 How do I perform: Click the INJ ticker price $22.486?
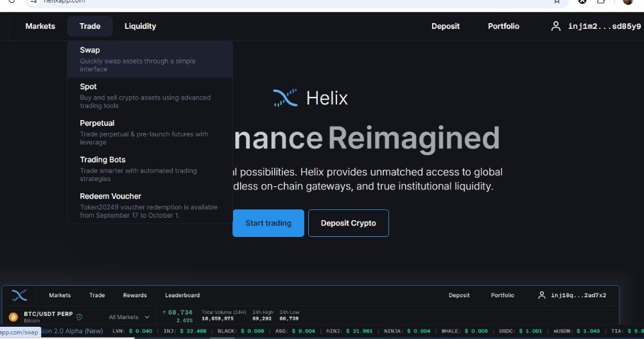coord(193,331)
